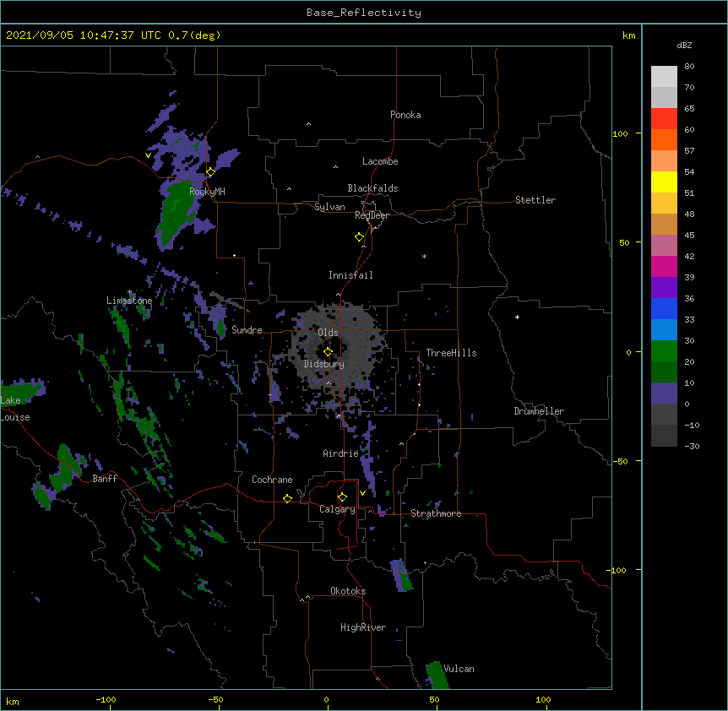Click the Banff label
This screenshot has width=728, height=711.
(105, 479)
